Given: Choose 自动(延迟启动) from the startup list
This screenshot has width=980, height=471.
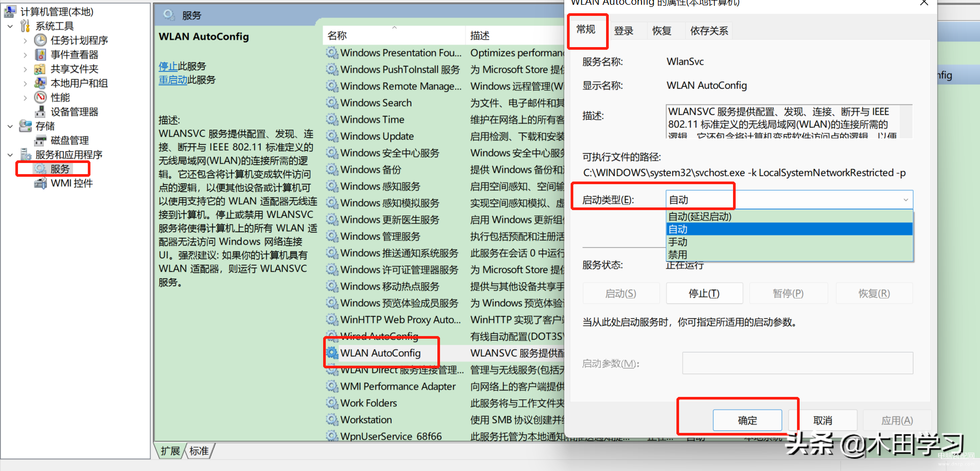Looking at the screenshot, I should click(789, 216).
